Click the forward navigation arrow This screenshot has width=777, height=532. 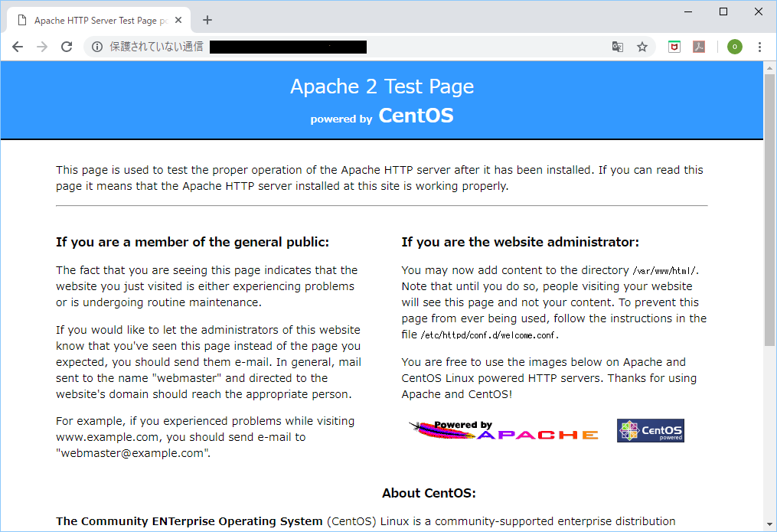point(42,47)
